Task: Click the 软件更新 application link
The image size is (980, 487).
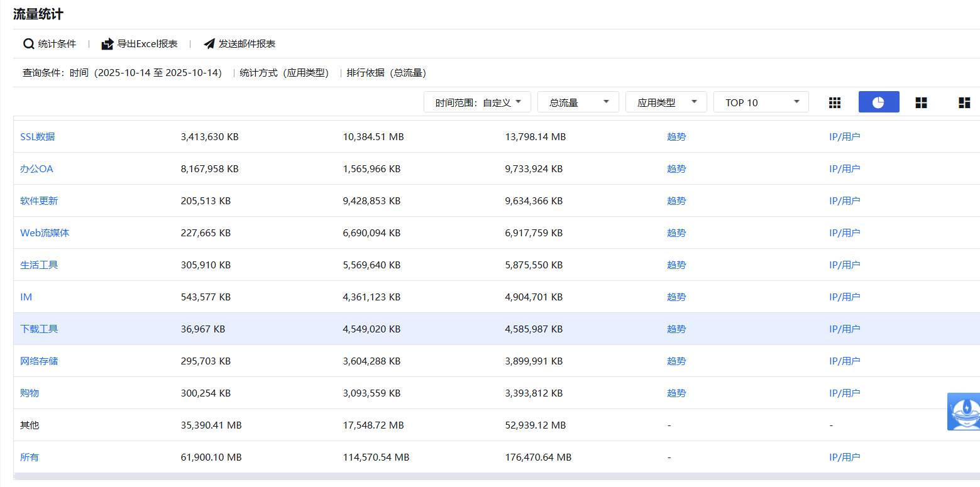Action: 39,200
